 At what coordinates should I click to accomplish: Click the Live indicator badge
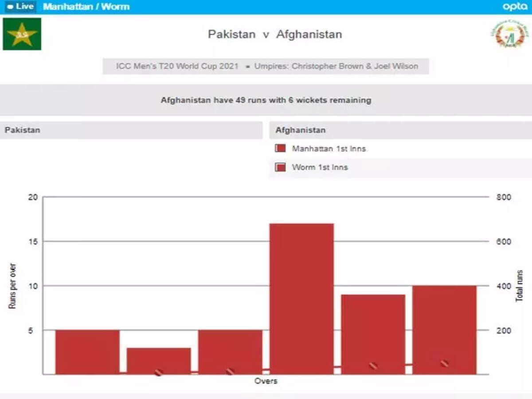[x=20, y=7]
